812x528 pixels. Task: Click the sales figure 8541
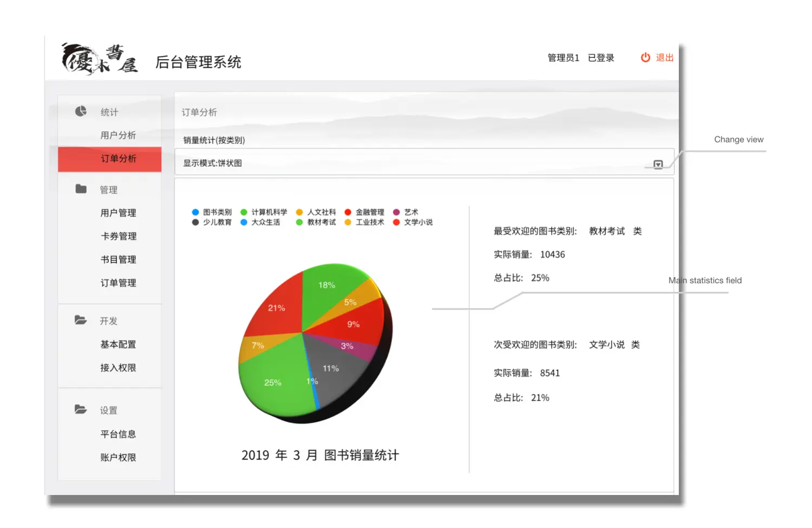pos(550,373)
